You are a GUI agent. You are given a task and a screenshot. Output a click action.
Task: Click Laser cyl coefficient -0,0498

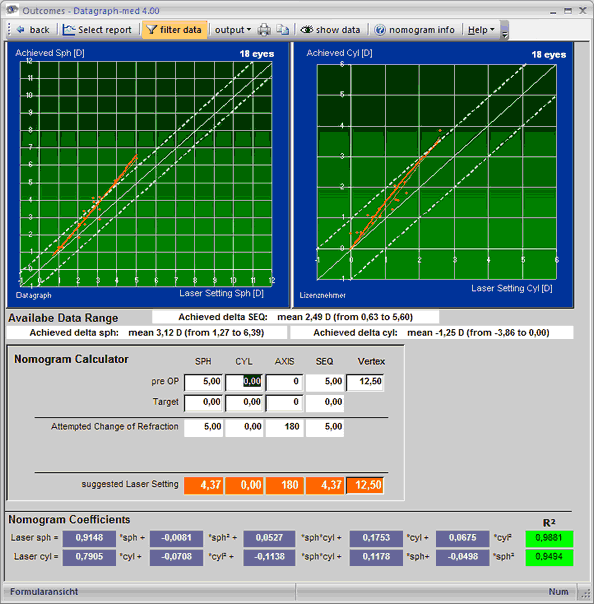[x=462, y=557]
